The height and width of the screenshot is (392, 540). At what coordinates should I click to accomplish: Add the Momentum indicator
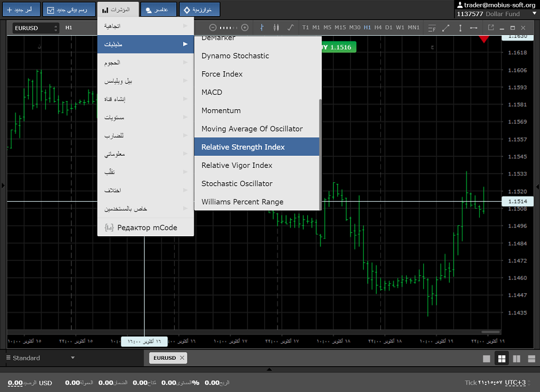(x=257, y=110)
